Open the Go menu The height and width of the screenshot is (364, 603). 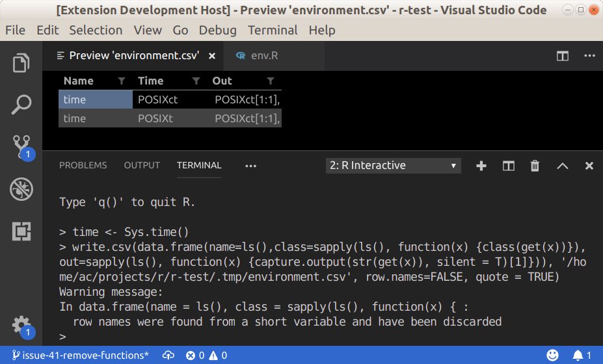180,30
